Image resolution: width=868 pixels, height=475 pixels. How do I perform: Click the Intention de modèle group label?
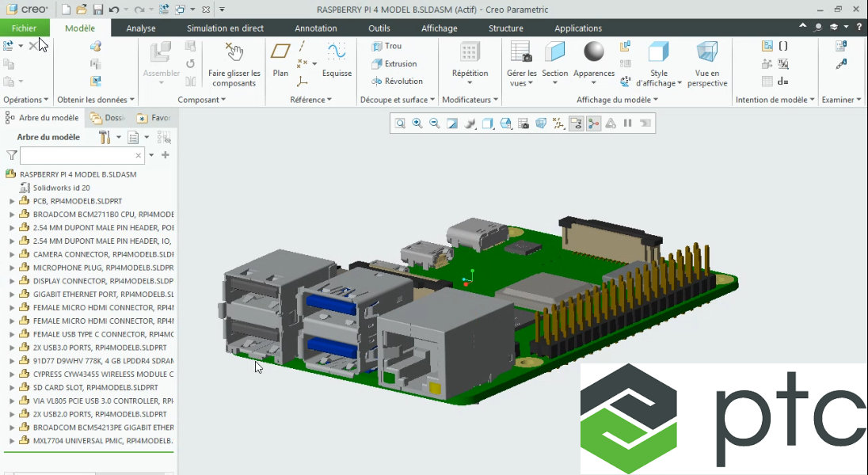[x=775, y=100]
